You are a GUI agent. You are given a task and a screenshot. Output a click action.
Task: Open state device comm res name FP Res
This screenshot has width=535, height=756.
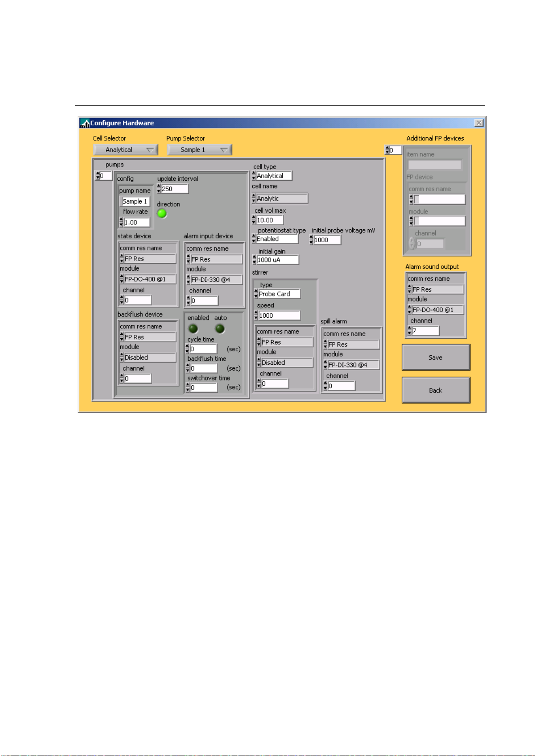[150, 258]
